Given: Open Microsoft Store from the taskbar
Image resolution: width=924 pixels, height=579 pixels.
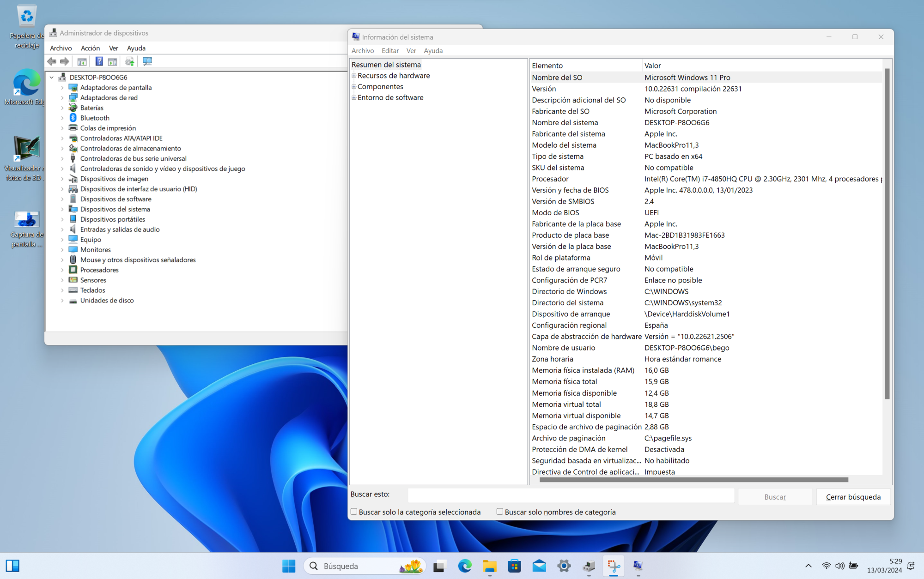Looking at the screenshot, I should pyautogui.click(x=514, y=566).
